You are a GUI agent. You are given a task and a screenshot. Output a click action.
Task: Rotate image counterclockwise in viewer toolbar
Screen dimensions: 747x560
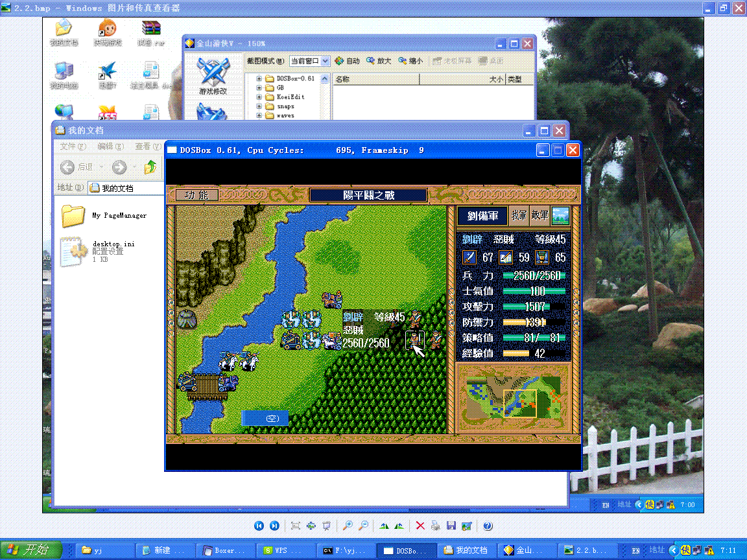[x=399, y=526]
